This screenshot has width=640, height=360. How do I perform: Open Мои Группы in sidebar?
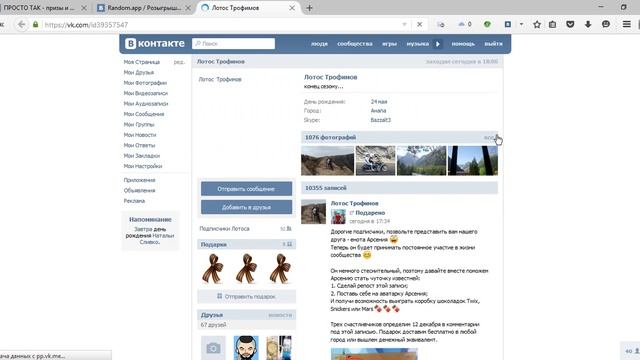pos(139,124)
